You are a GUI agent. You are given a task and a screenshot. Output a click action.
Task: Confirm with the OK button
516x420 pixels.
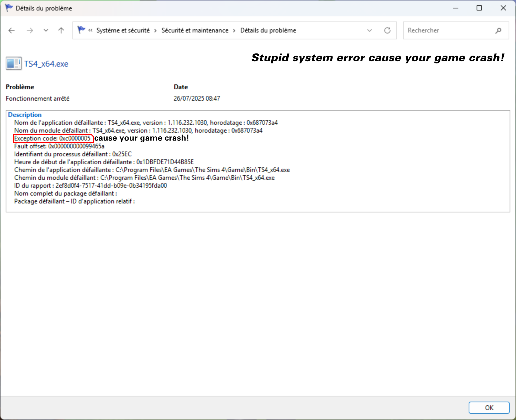pos(489,408)
